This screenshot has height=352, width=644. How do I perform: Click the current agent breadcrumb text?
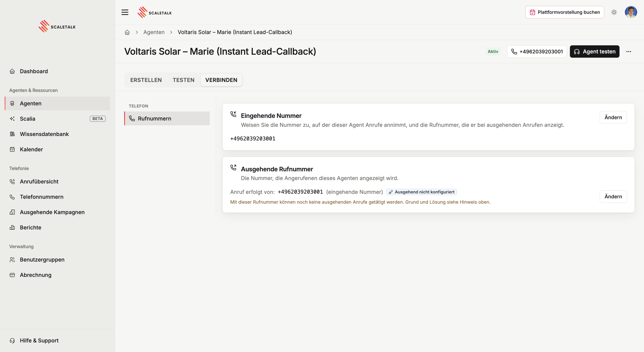tap(235, 32)
